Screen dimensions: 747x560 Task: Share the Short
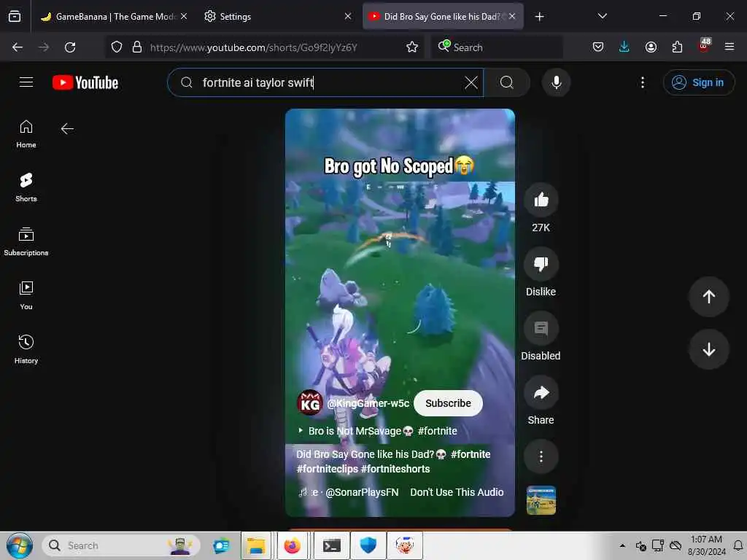coord(541,392)
